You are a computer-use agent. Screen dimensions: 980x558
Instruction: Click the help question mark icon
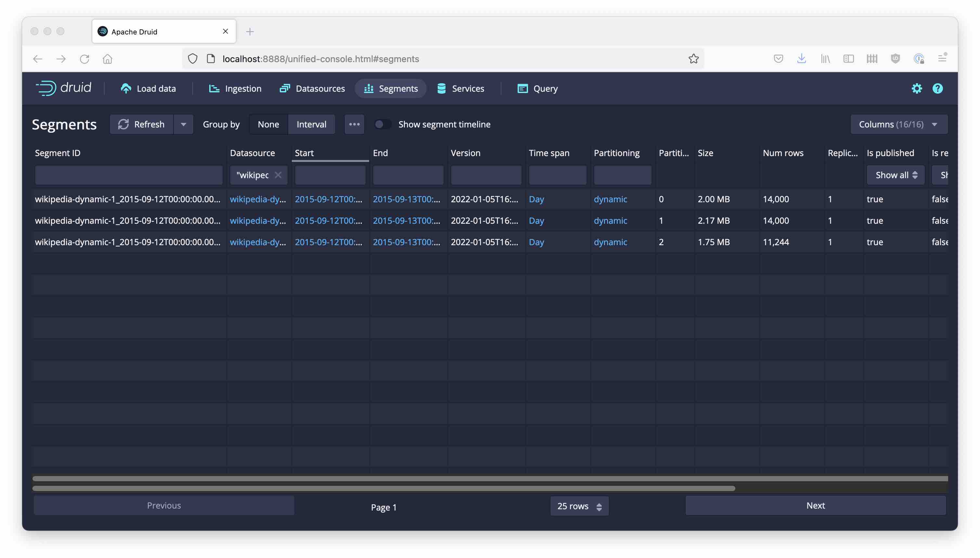(x=937, y=88)
